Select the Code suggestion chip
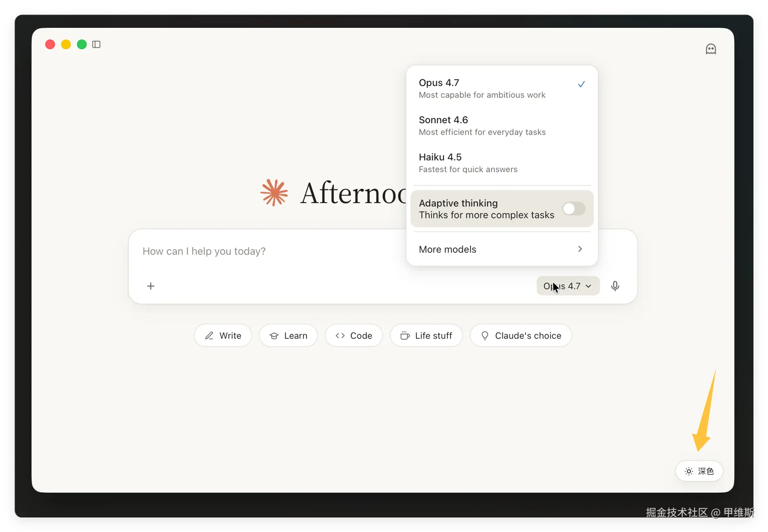 click(354, 335)
